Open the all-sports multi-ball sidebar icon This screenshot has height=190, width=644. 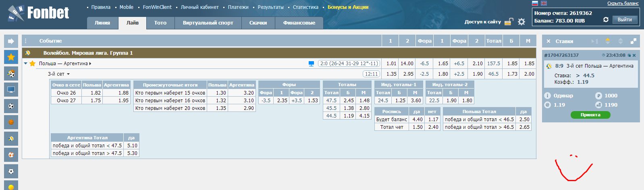[11, 74]
